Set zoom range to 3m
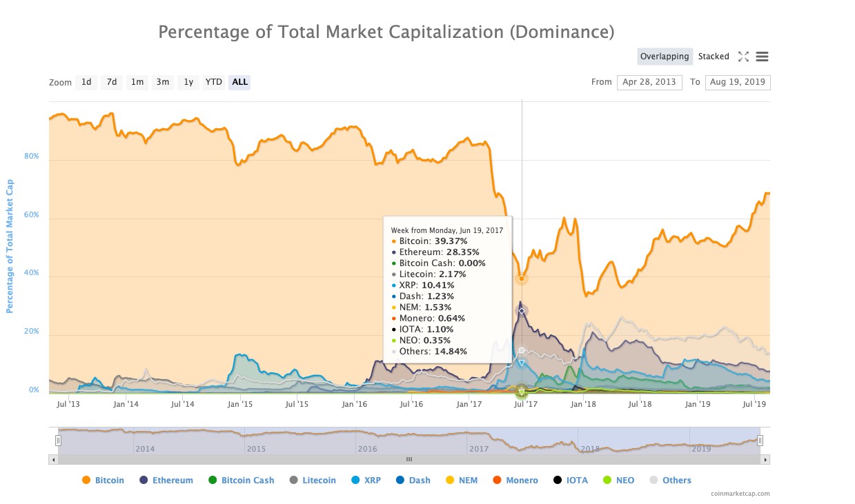Screen dimensions: 855x504 (163, 82)
